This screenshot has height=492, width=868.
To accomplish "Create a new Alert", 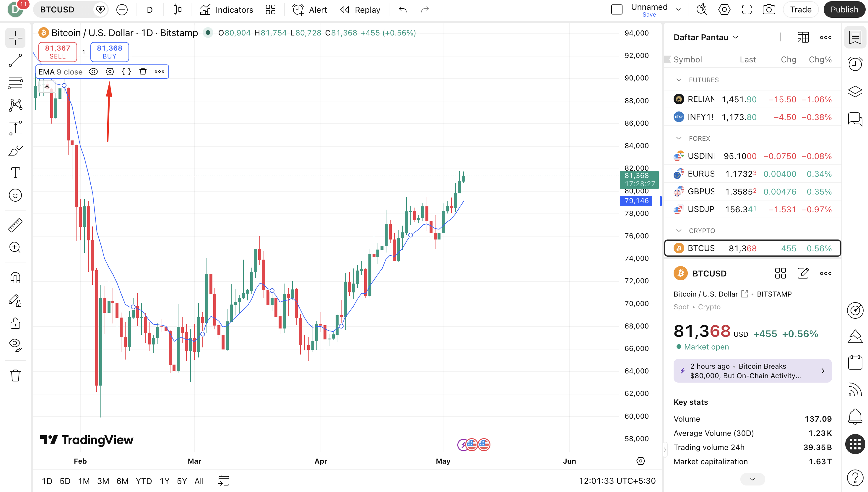I will [310, 10].
